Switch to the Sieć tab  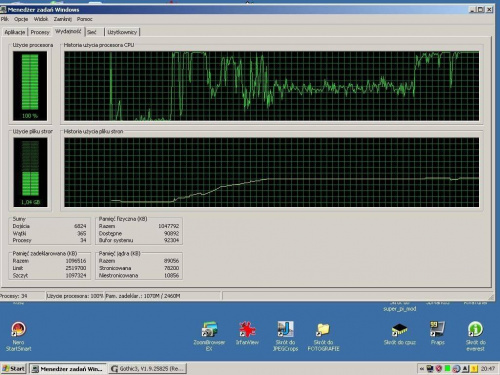[x=94, y=32]
